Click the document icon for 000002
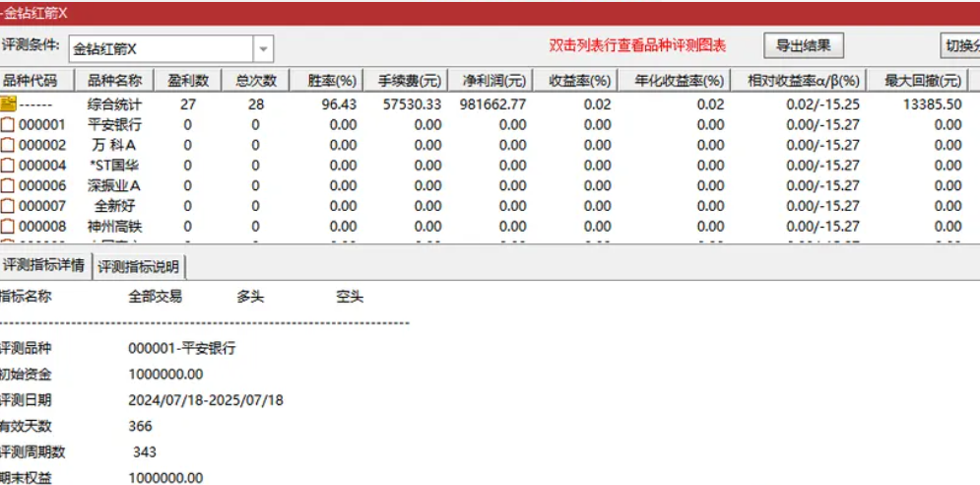 coord(8,145)
